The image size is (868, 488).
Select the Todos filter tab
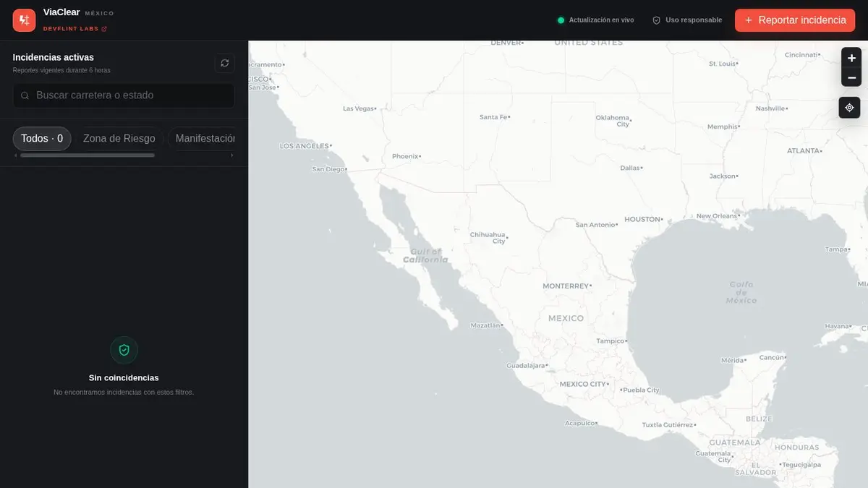tap(42, 139)
